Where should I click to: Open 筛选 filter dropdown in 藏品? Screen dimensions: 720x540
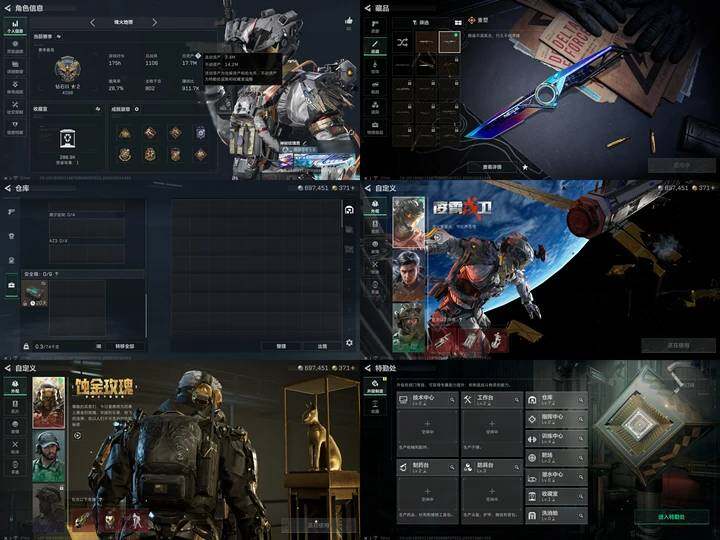(421, 22)
